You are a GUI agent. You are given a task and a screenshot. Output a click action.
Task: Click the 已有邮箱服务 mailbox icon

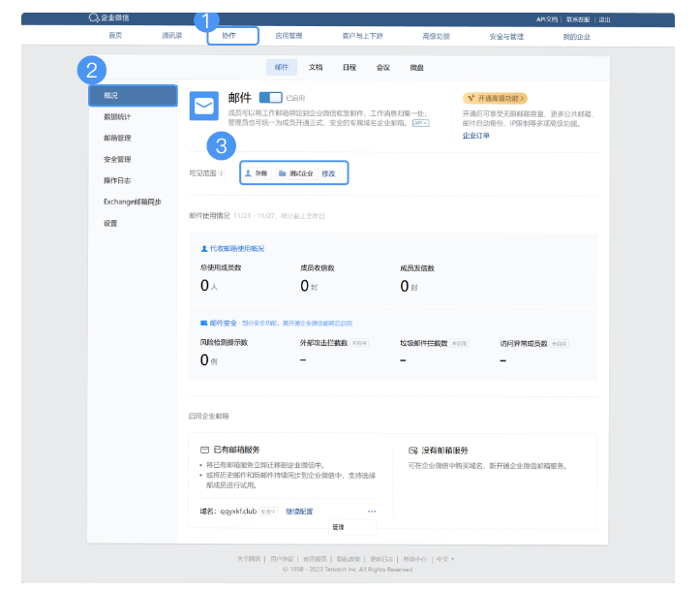[x=204, y=451]
